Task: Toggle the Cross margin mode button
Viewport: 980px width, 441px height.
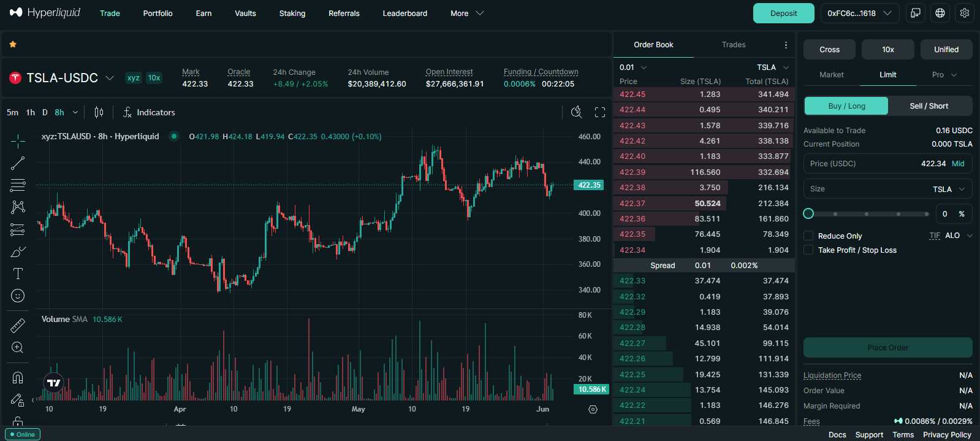Action: click(x=829, y=50)
